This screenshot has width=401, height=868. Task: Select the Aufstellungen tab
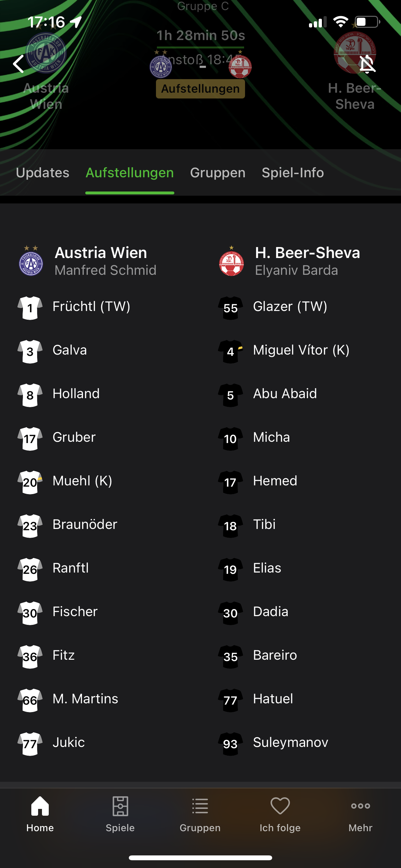coord(130,173)
